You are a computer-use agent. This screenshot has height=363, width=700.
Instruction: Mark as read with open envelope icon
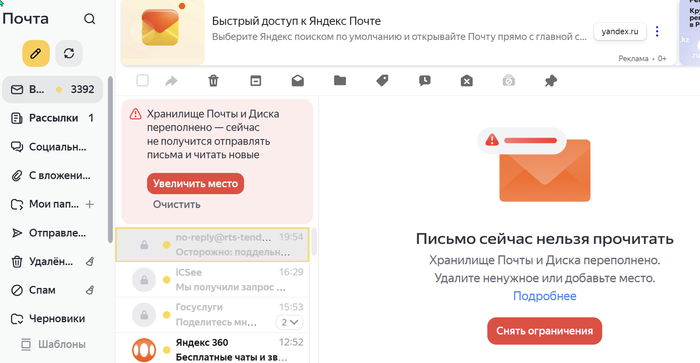tap(298, 81)
